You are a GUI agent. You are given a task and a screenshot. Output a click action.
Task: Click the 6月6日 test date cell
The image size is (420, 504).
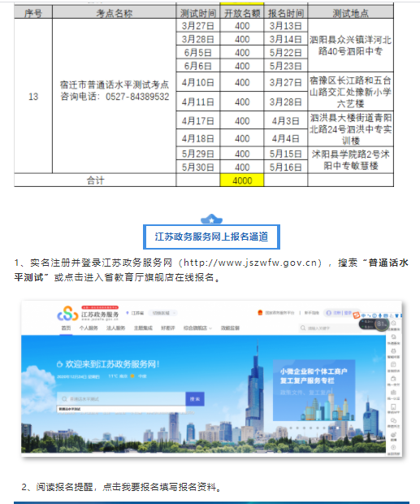197,66
